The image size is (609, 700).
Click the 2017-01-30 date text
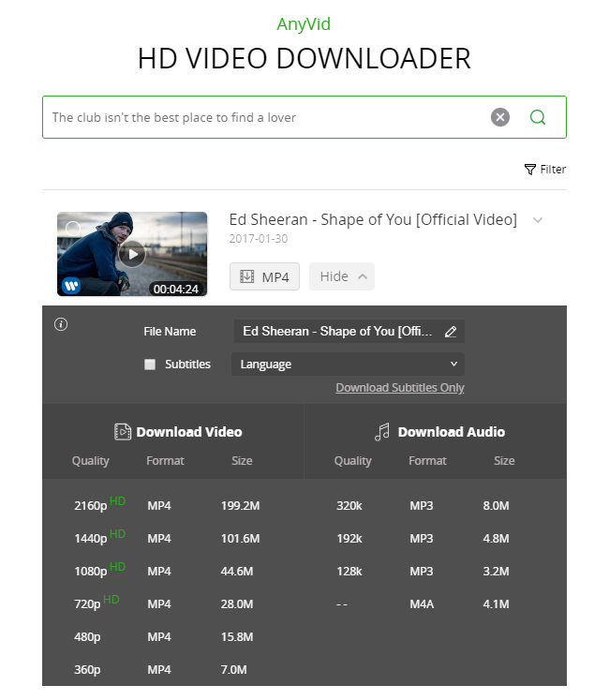tap(259, 239)
